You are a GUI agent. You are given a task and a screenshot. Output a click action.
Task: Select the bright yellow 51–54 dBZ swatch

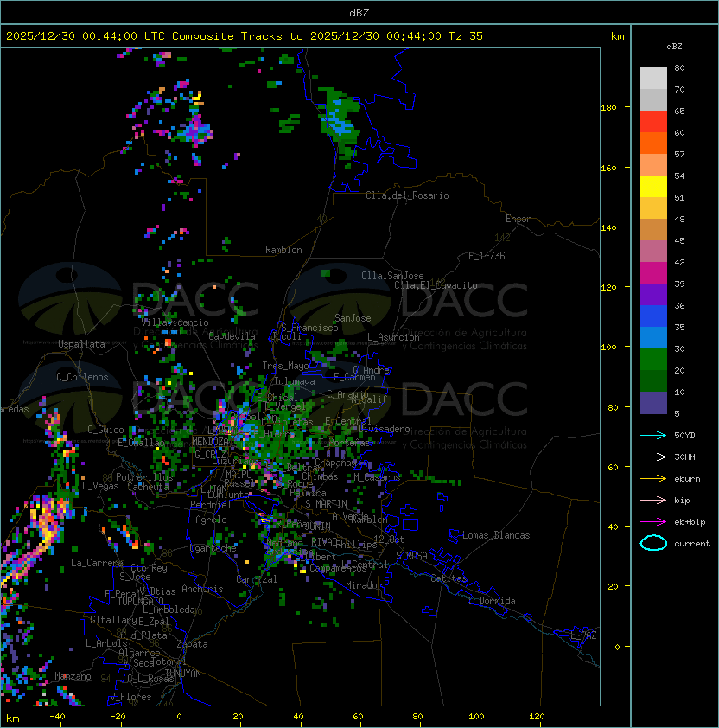tap(653, 187)
